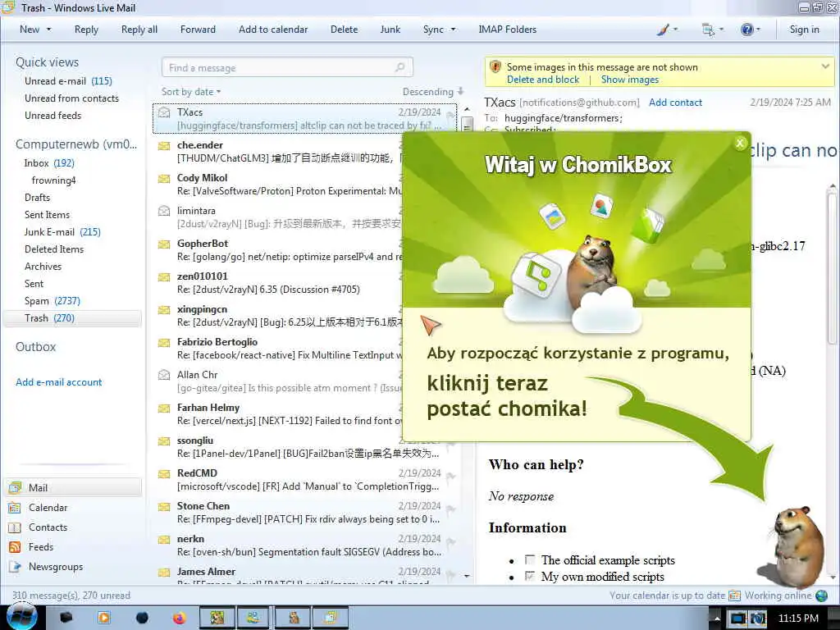840x630 pixels.
Task: Click the Contacts book icon
Action: click(15, 527)
